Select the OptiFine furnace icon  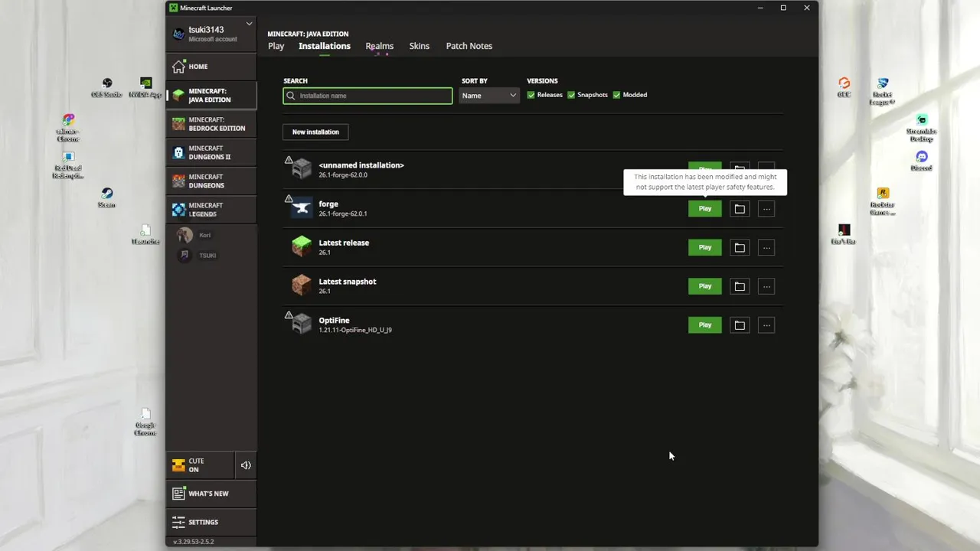302,324
